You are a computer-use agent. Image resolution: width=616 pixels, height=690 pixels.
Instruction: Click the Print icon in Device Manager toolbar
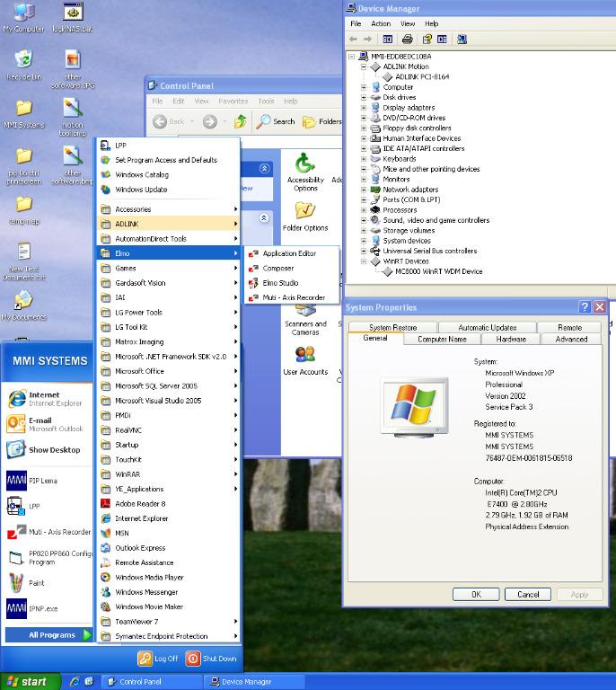pos(408,40)
